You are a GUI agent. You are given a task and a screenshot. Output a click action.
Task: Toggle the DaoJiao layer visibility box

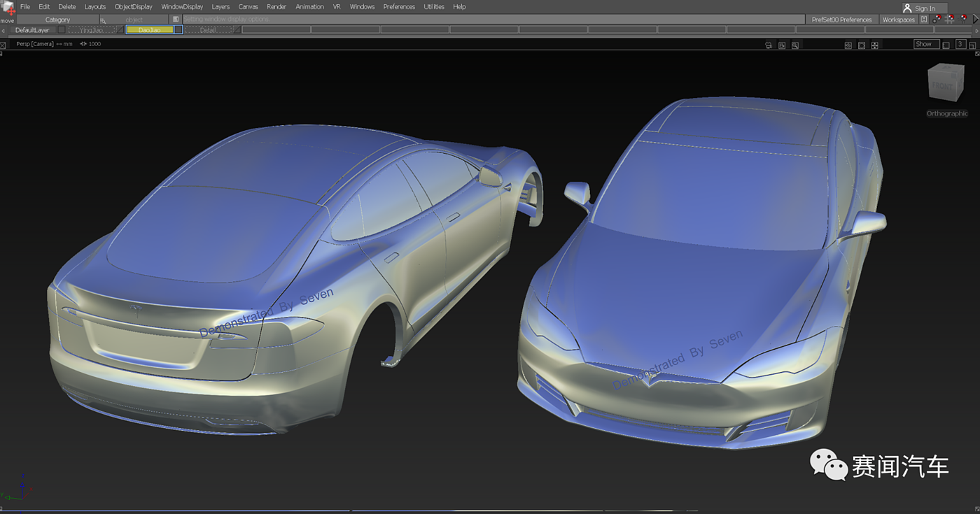click(178, 30)
